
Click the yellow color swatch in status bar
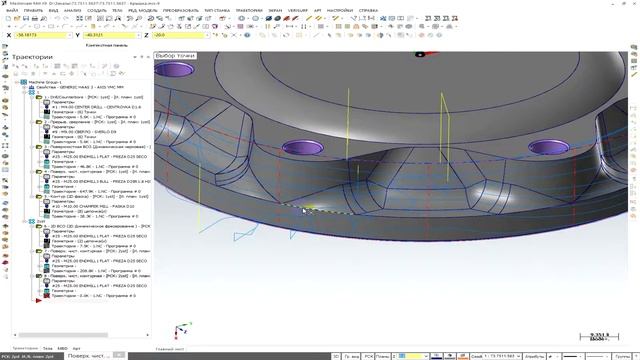(415, 356)
